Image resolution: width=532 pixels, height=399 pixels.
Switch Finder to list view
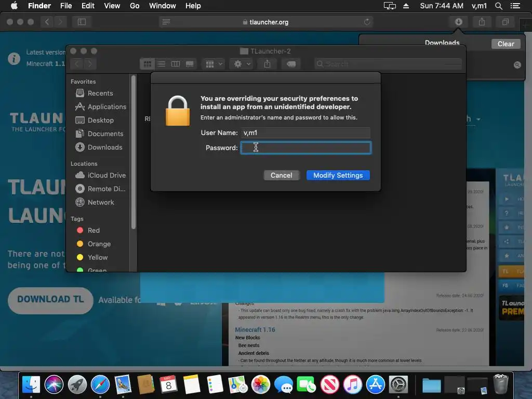(162, 64)
